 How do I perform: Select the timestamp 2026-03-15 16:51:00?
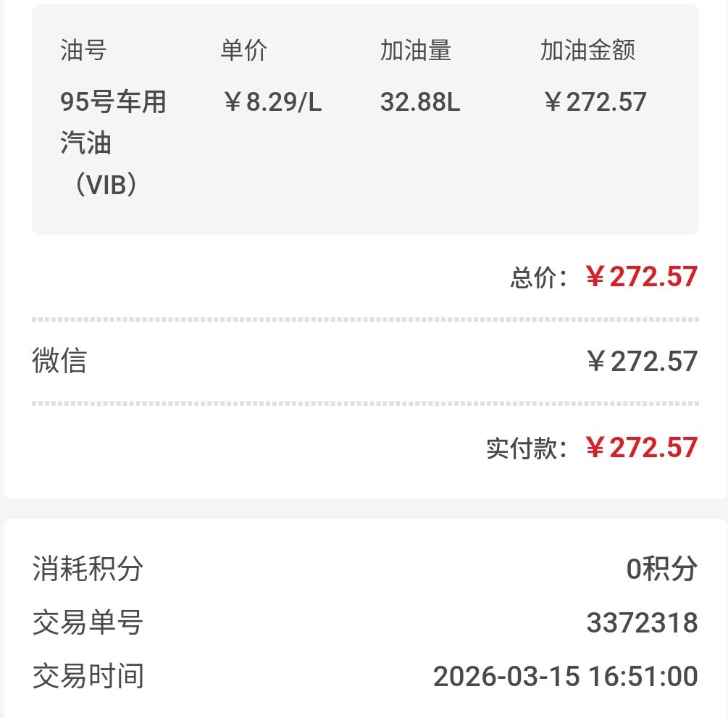point(565,677)
